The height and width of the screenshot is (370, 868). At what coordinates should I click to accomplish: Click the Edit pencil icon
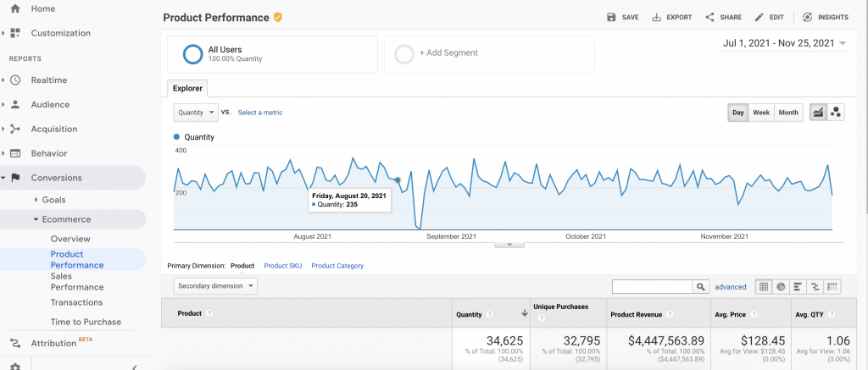point(759,17)
